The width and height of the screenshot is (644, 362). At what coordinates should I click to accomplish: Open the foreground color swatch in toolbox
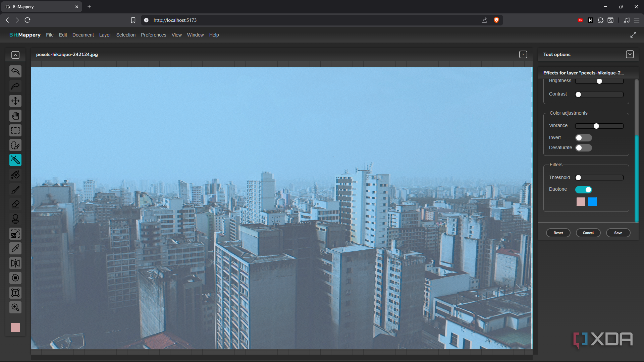(x=15, y=327)
